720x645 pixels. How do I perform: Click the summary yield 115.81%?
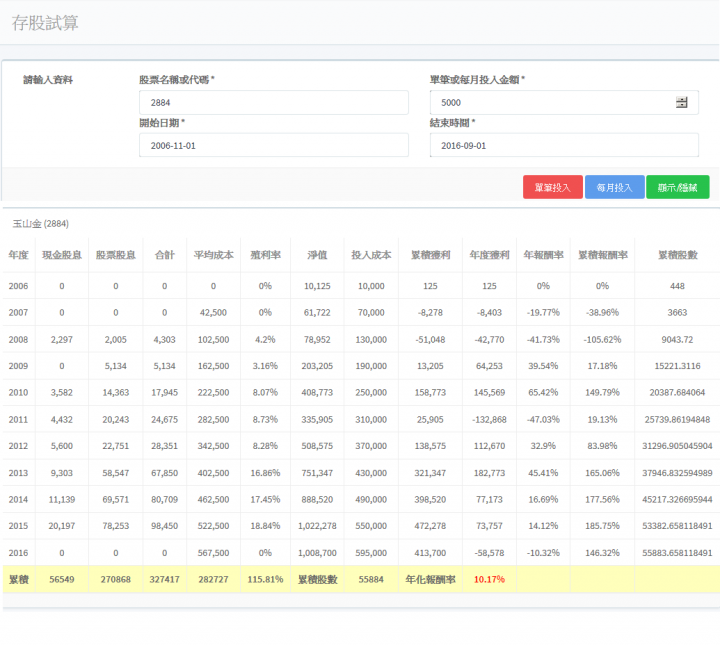pyautogui.click(x=265, y=579)
